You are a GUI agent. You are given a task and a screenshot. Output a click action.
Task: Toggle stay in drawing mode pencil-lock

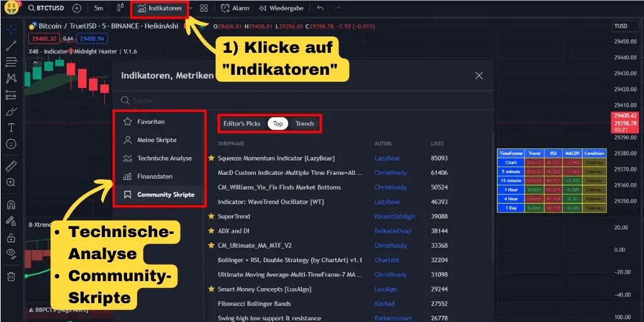click(11, 221)
